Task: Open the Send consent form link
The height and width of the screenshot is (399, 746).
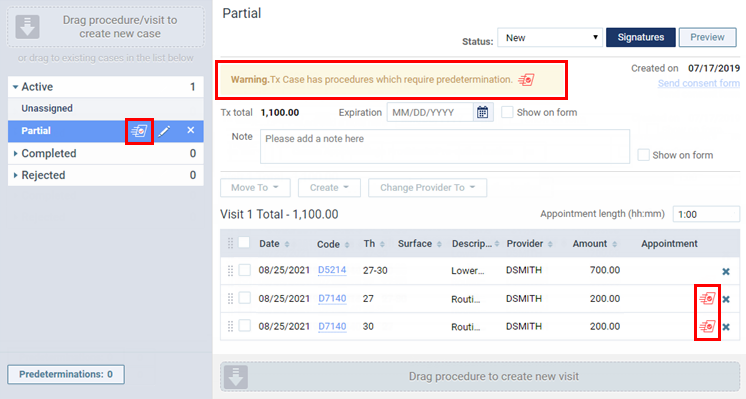Action: (x=698, y=84)
